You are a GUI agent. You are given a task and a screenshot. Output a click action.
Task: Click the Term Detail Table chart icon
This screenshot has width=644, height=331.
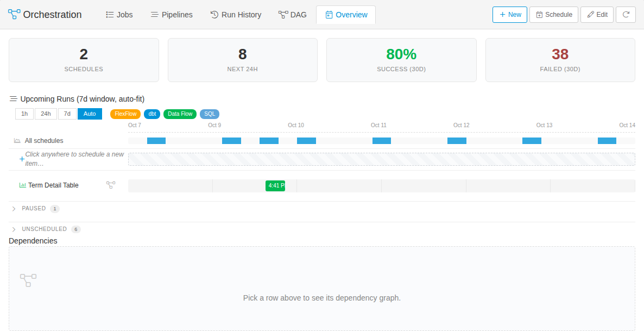pos(23,185)
